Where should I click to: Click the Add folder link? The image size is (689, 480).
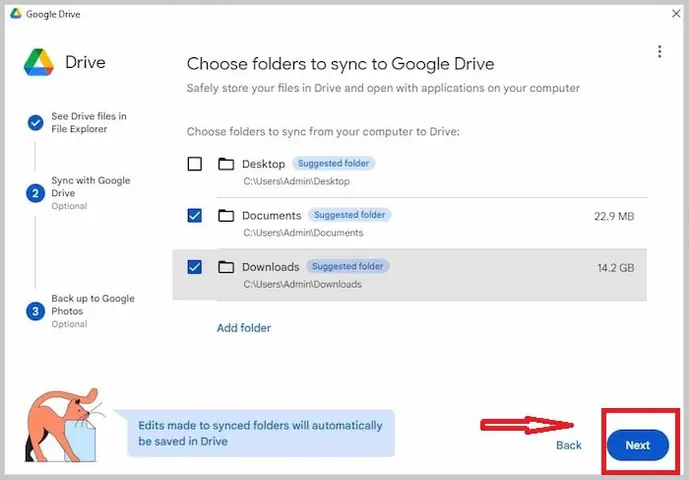[244, 328]
